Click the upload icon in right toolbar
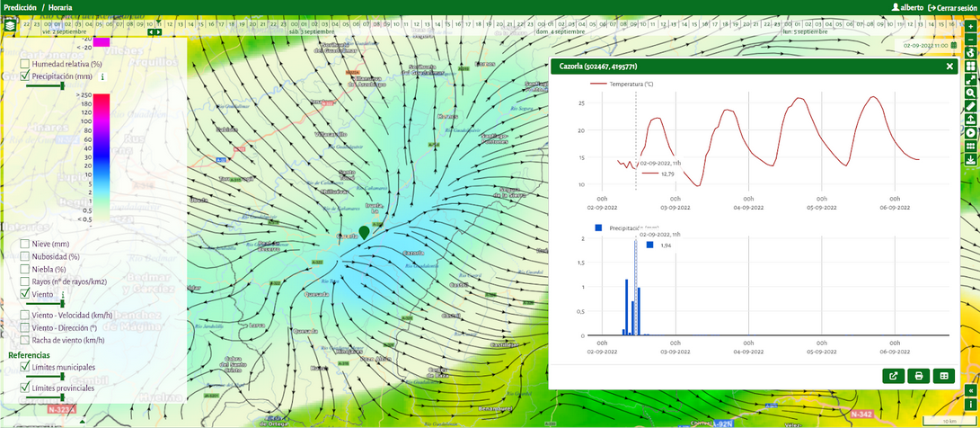 click(x=971, y=120)
